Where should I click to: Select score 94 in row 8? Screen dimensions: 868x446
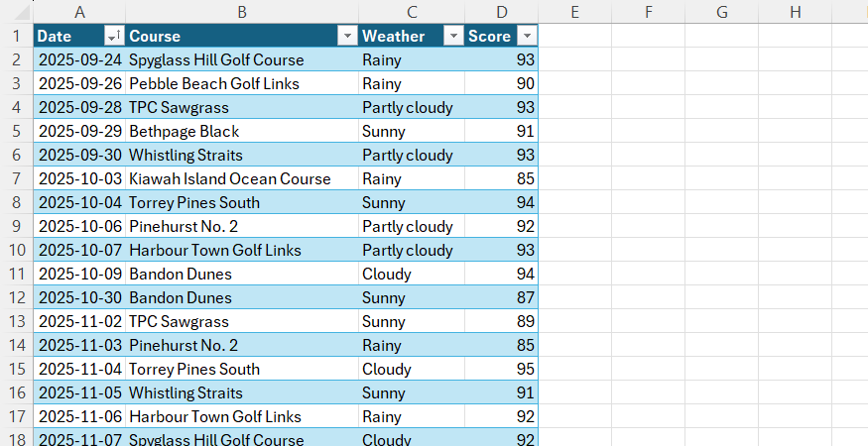click(x=501, y=202)
